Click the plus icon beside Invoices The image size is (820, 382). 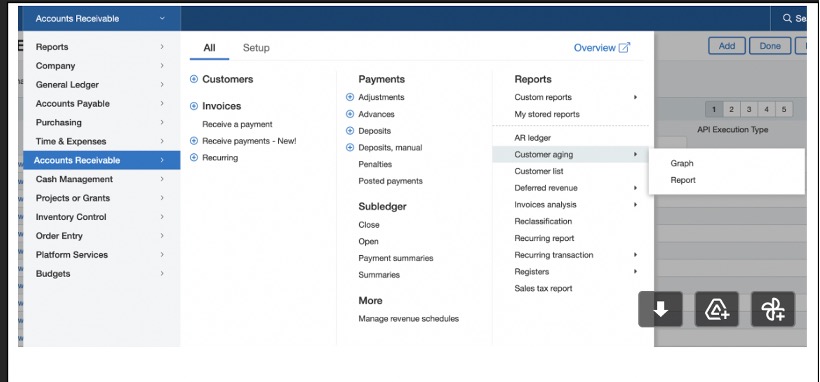194,106
